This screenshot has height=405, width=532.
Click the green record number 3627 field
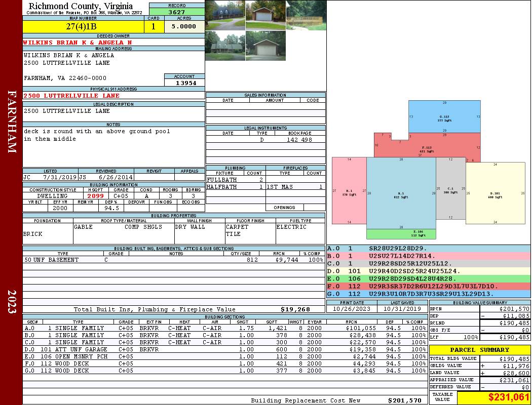tap(177, 12)
